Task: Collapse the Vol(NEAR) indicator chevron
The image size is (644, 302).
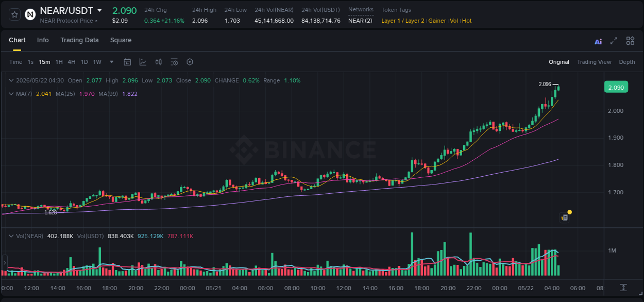Action: pyautogui.click(x=11, y=236)
